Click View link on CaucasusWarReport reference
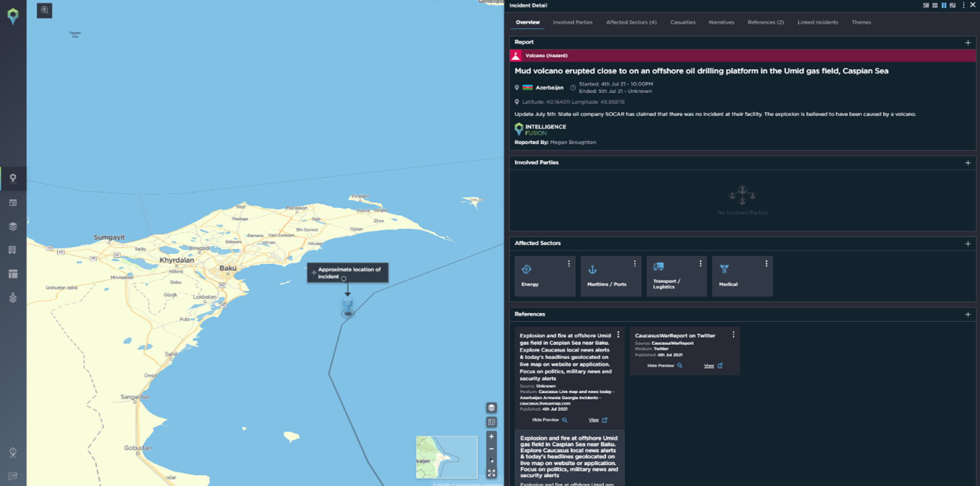The height and width of the screenshot is (486, 980). [x=713, y=366]
